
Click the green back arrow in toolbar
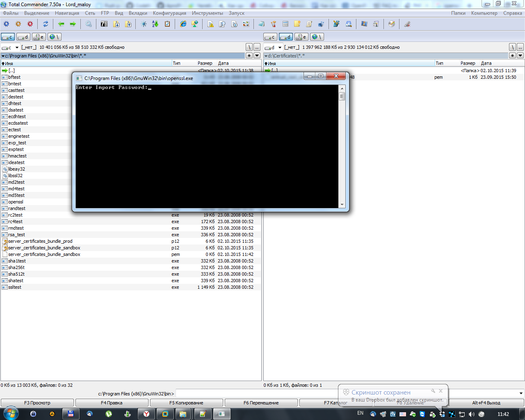(x=61, y=24)
